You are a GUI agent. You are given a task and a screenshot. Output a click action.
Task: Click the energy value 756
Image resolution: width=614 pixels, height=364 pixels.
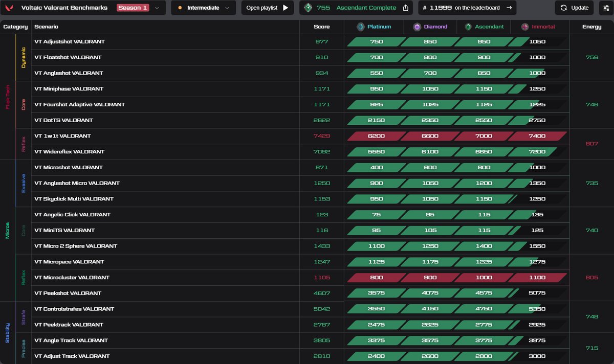[x=591, y=57]
